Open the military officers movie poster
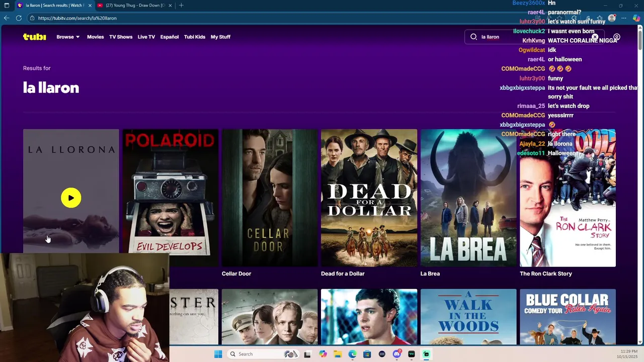Image resolution: width=644 pixels, height=362 pixels. click(270, 317)
